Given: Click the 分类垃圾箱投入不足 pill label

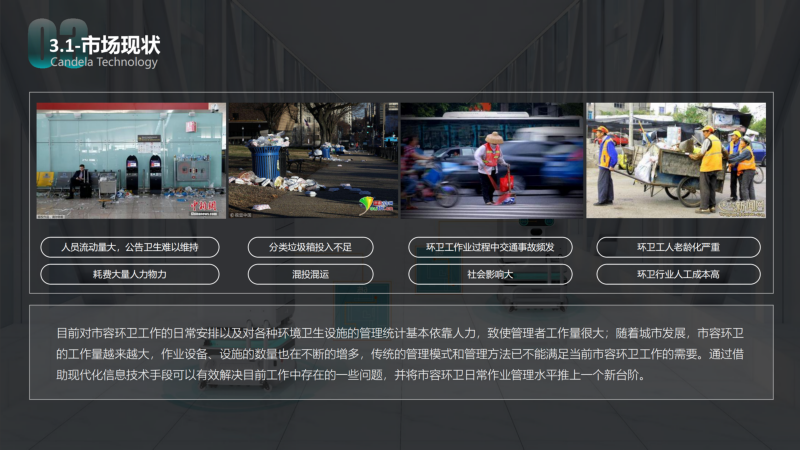Looking at the screenshot, I should tap(310, 247).
